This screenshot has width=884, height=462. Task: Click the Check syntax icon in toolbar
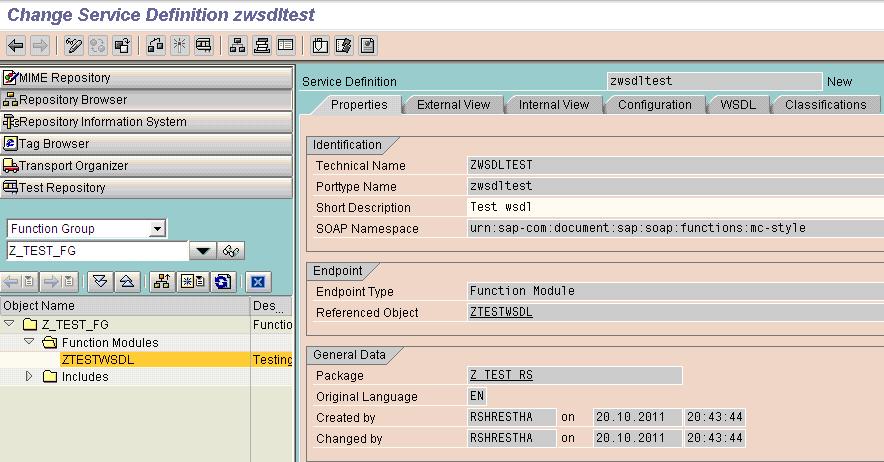[155, 46]
